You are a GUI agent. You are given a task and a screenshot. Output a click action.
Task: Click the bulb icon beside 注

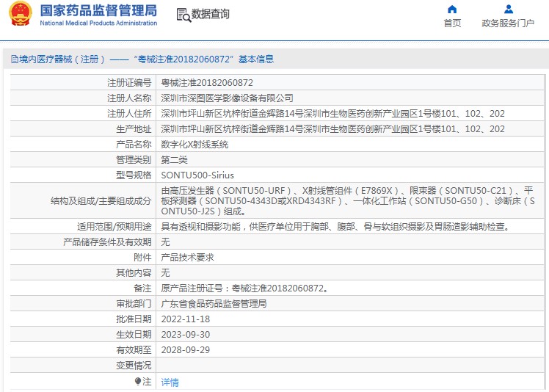(138, 382)
